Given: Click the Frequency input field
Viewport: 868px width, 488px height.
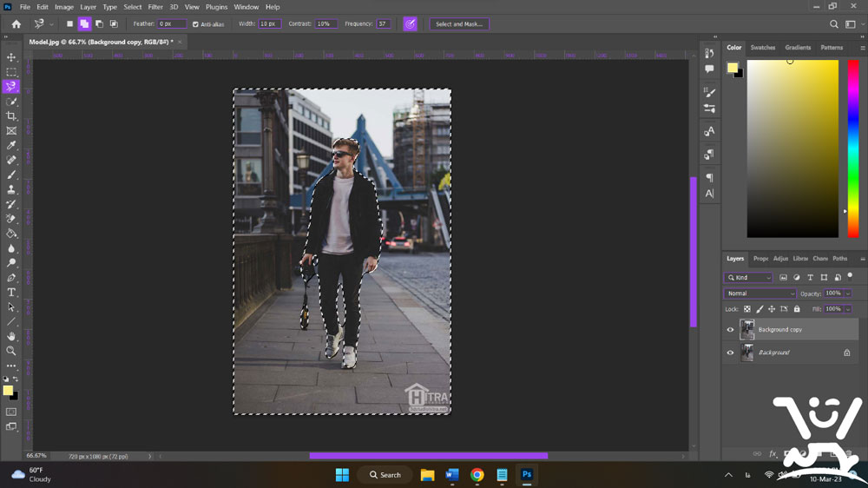Looking at the screenshot, I should click(x=384, y=23).
